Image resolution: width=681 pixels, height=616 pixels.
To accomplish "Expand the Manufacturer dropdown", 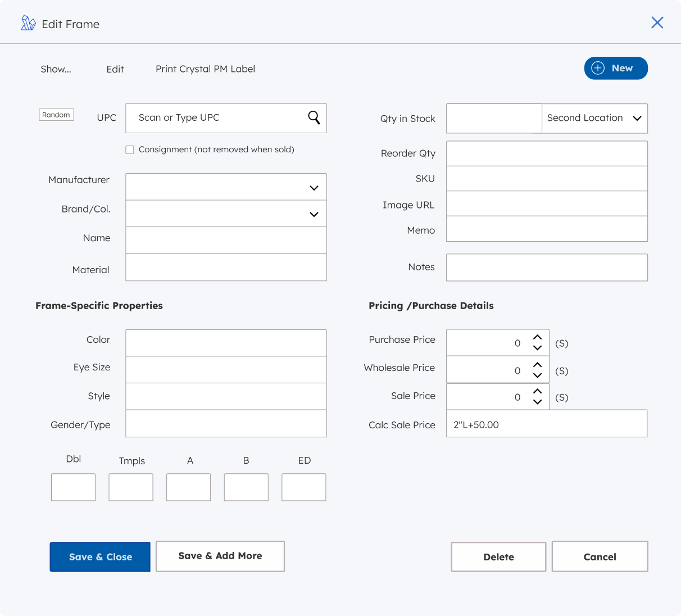I will pyautogui.click(x=314, y=188).
